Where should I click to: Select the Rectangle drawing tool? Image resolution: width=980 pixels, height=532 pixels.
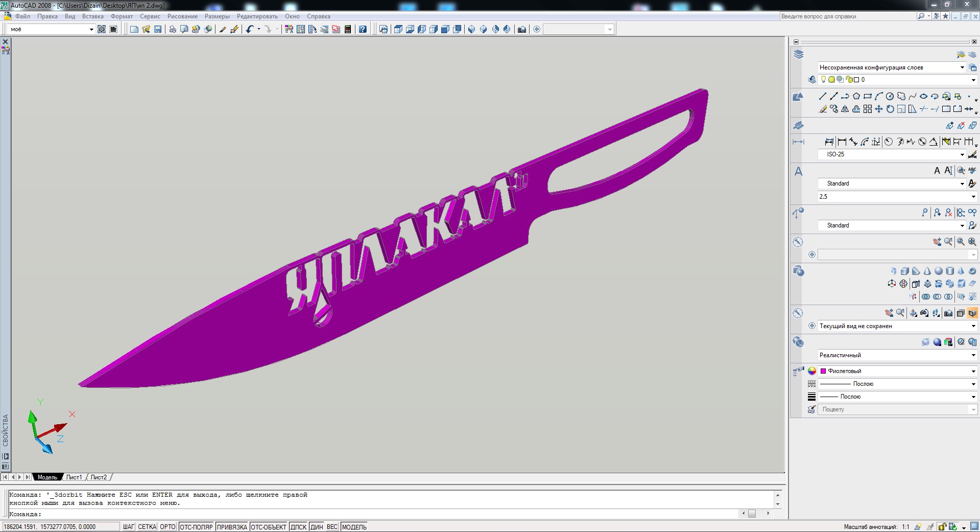868,96
